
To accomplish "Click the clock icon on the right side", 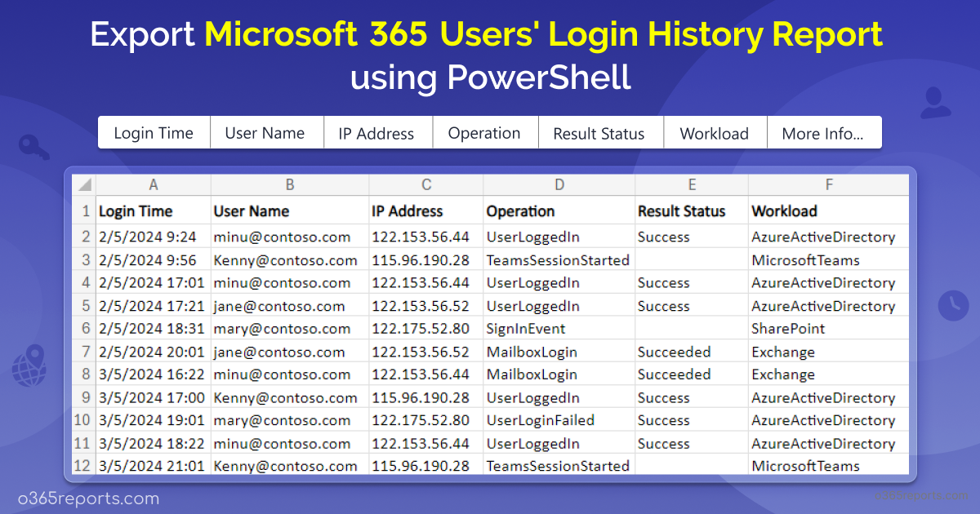I will pyautogui.click(x=952, y=305).
